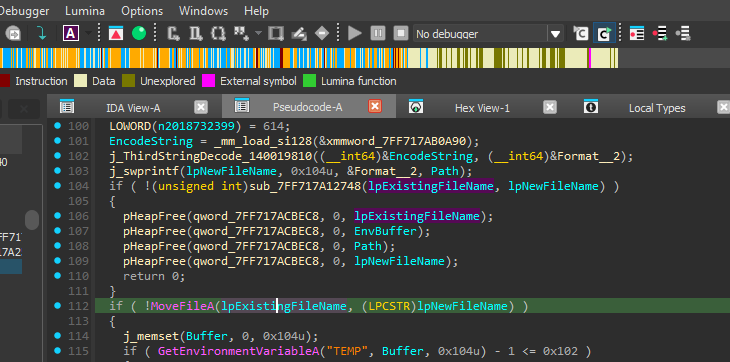The width and height of the screenshot is (730, 362).
Task: Toggle breakpoint dot on line 115
Action: click(x=57, y=350)
